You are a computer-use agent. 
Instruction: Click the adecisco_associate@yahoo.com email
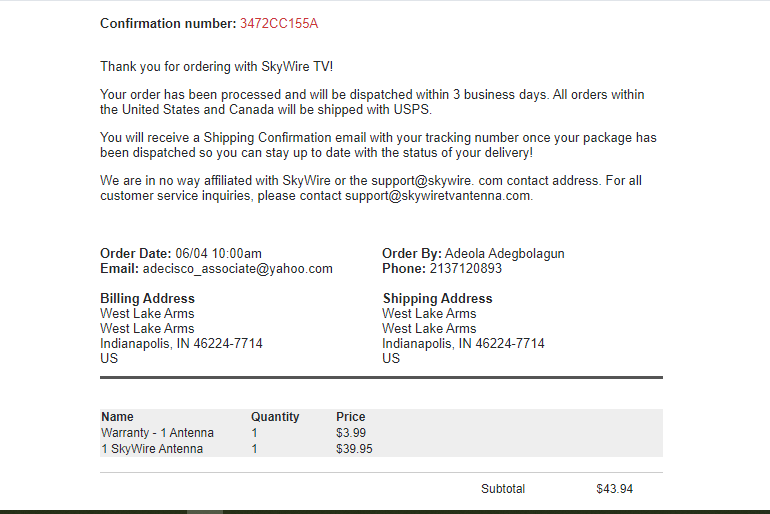pyautogui.click(x=238, y=269)
